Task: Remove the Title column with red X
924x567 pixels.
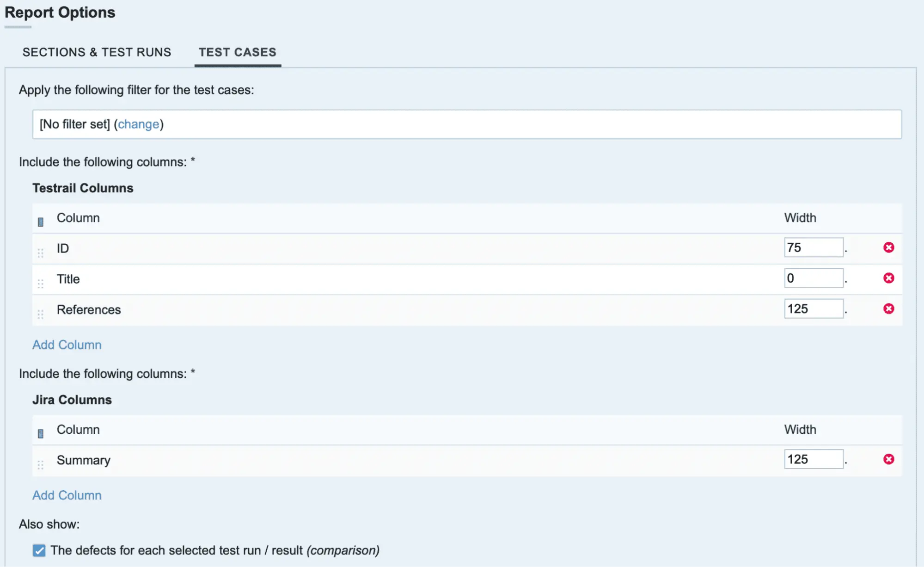Action: tap(888, 278)
